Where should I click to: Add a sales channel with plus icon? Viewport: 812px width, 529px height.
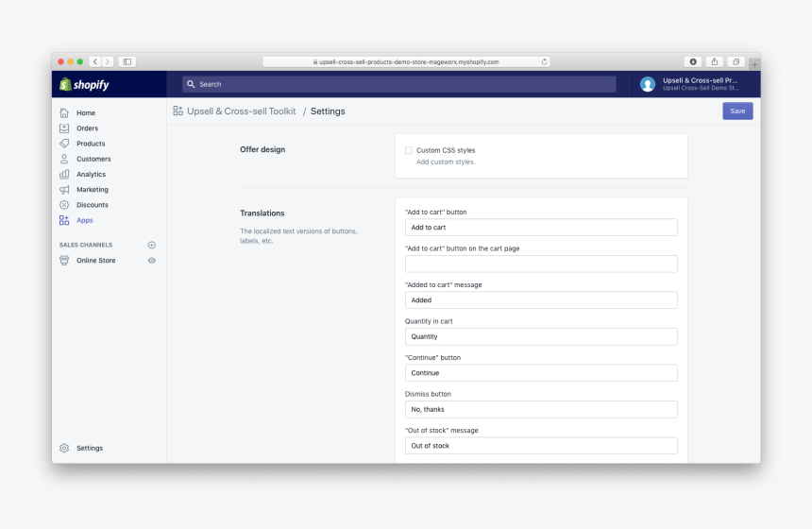152,245
